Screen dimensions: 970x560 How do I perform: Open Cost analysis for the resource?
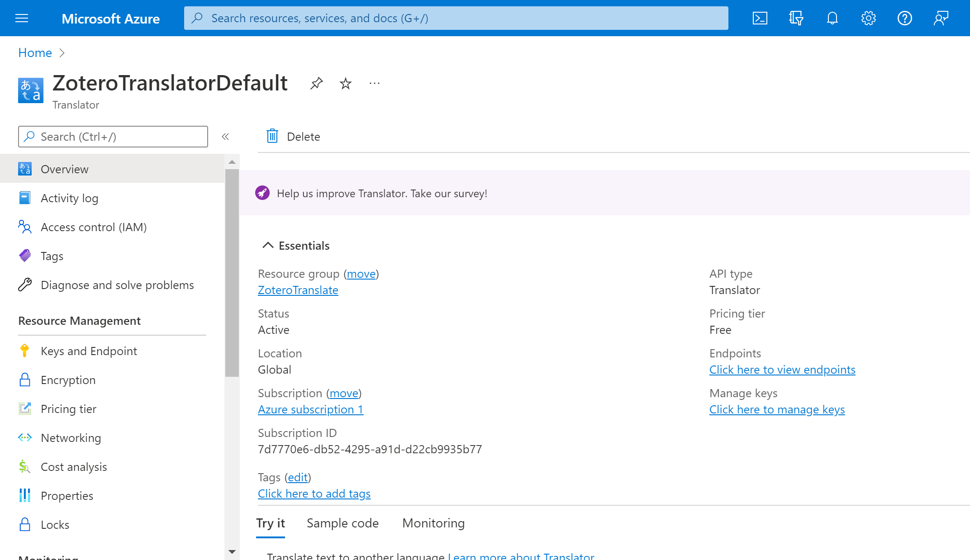74,466
